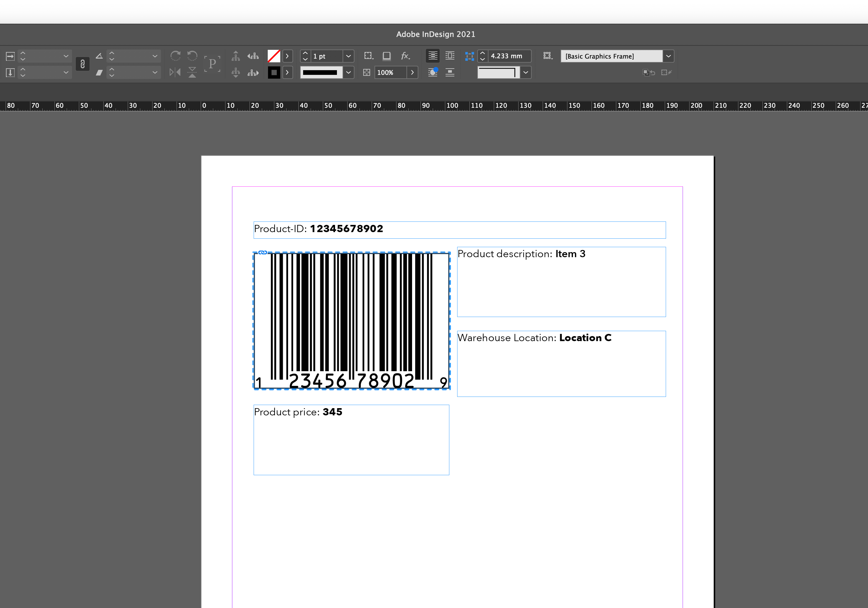Open the shear angle dropdown
Viewport: 868px width, 608px height.
155,73
